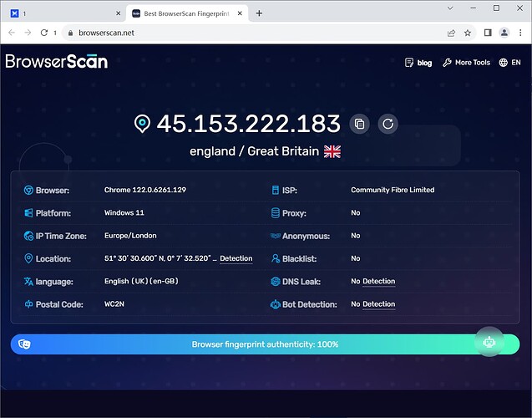Reload the page using the browser reload button
The width and height of the screenshot is (532, 418).
point(44,33)
